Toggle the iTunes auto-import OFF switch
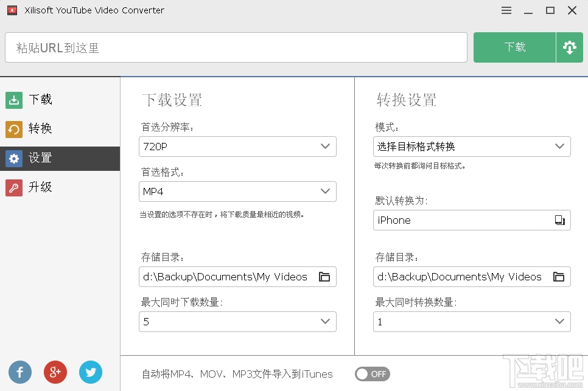This screenshot has height=391, width=588. click(373, 374)
